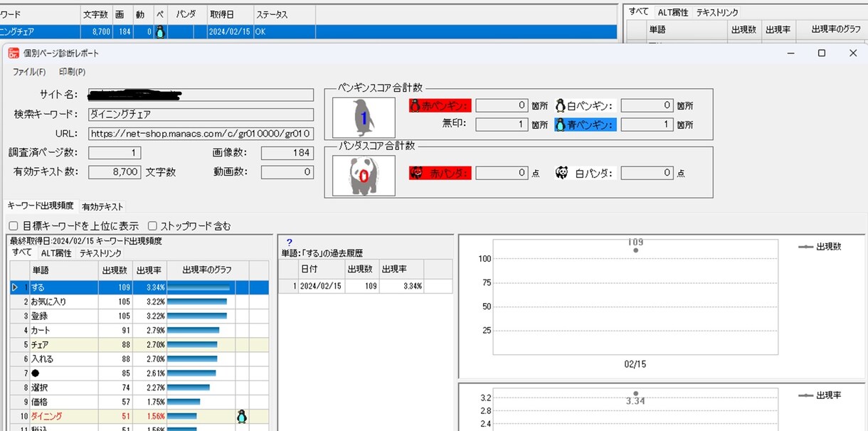Sort by 単語 column in the report's keyword table

63,270
